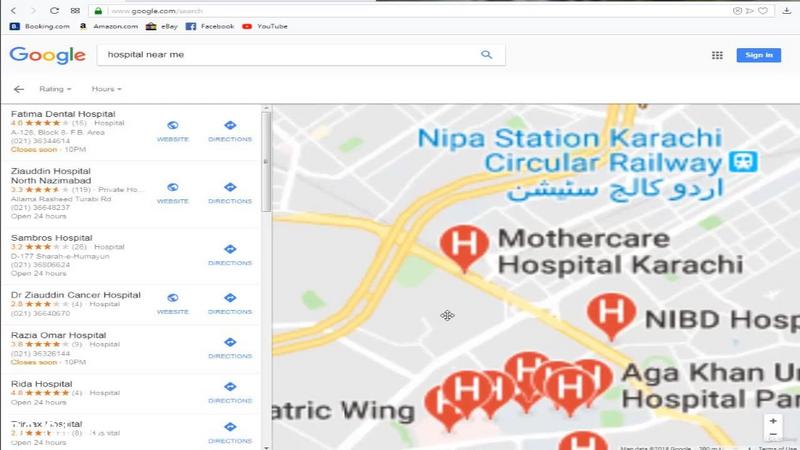Open YouTube bookmark
The image size is (800, 450).
[x=265, y=26]
